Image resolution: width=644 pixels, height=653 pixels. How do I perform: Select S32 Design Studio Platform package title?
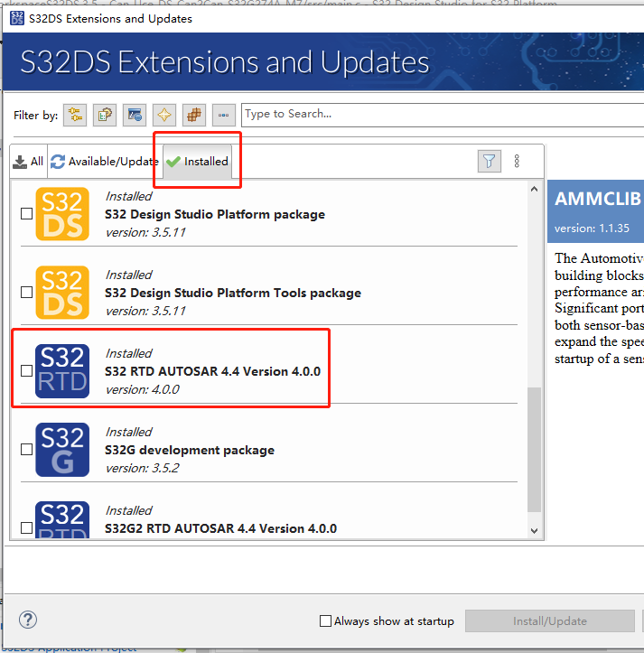coord(215,214)
